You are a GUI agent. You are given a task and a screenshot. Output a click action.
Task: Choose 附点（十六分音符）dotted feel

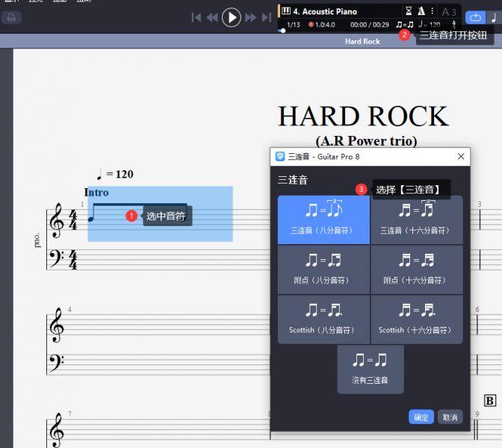pyautogui.click(x=416, y=270)
